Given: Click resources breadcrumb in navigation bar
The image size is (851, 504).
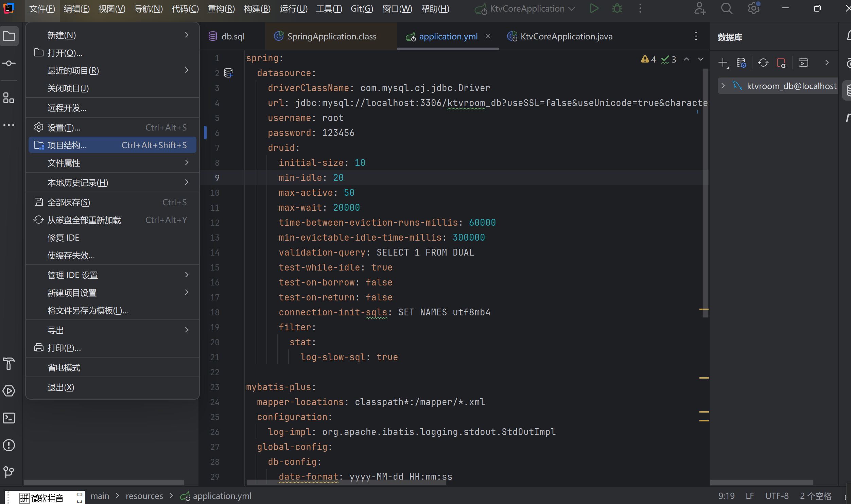Looking at the screenshot, I should tap(144, 496).
